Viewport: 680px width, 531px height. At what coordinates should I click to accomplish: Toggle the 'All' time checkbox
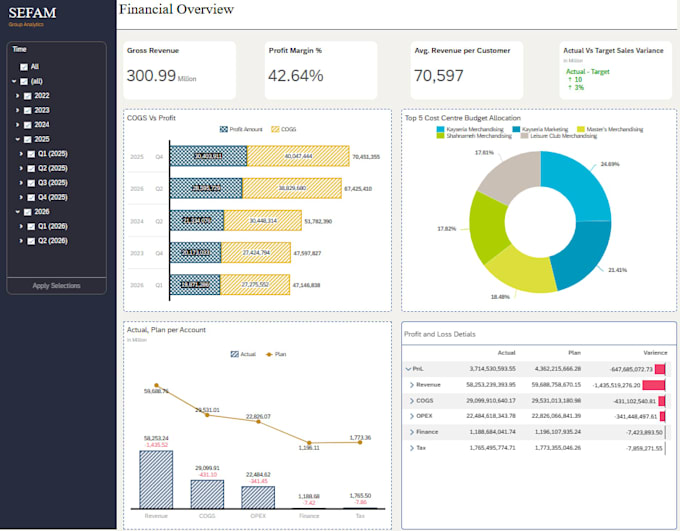(24, 67)
